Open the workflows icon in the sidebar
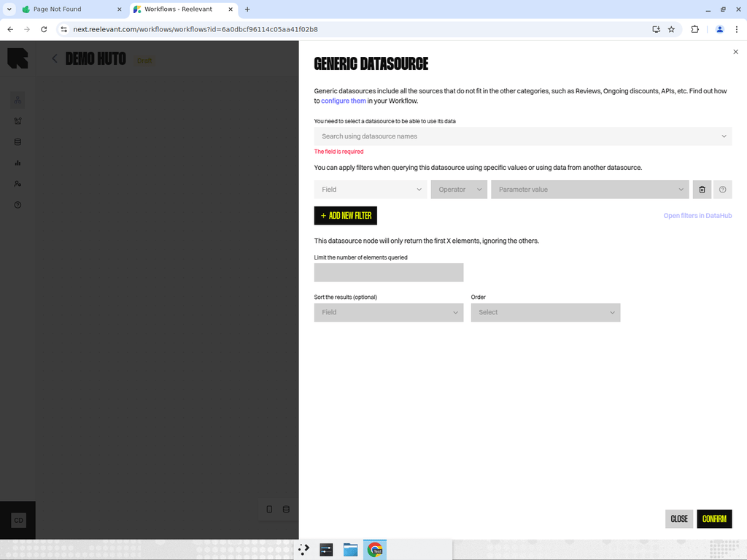 click(x=18, y=100)
